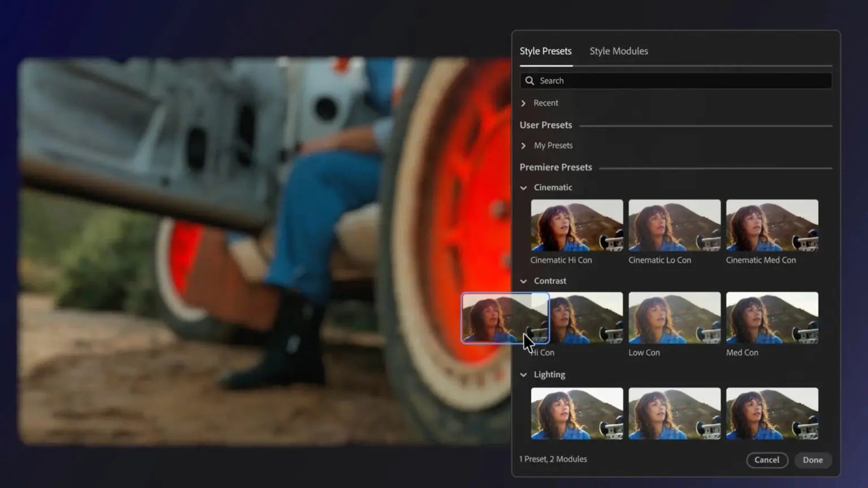Confirm with the Done button
Viewport: 868px width, 488px height.
tap(813, 460)
